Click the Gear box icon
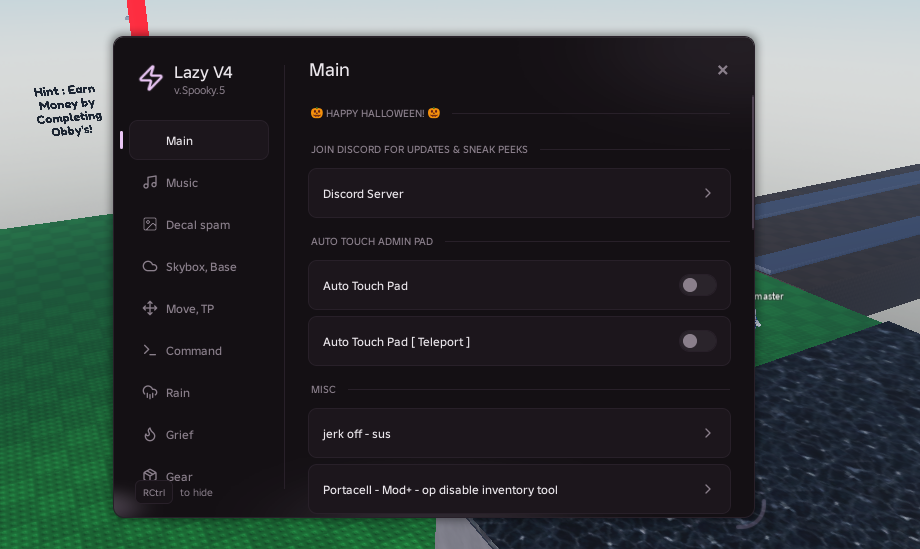This screenshot has height=549, width=920. (150, 475)
